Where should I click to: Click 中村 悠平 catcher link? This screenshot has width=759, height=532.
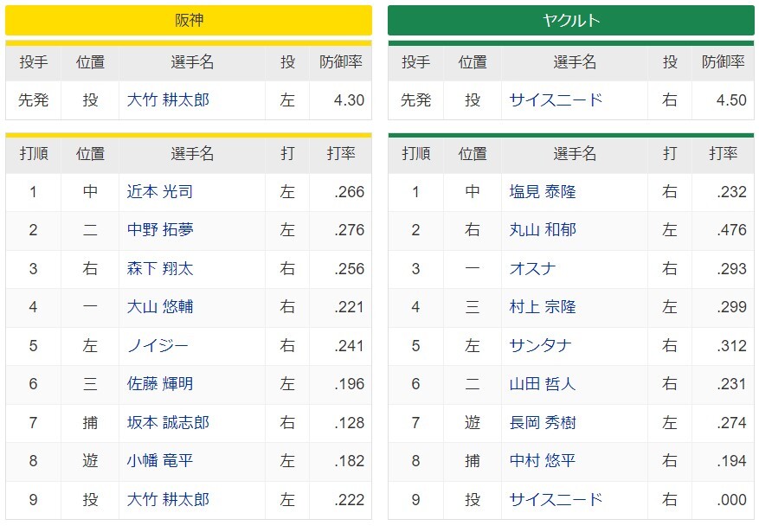(x=543, y=461)
